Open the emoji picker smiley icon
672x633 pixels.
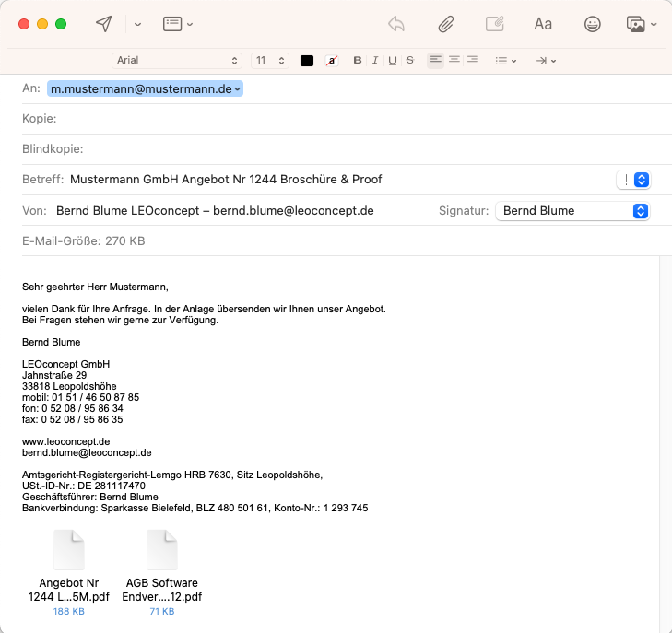tap(593, 24)
